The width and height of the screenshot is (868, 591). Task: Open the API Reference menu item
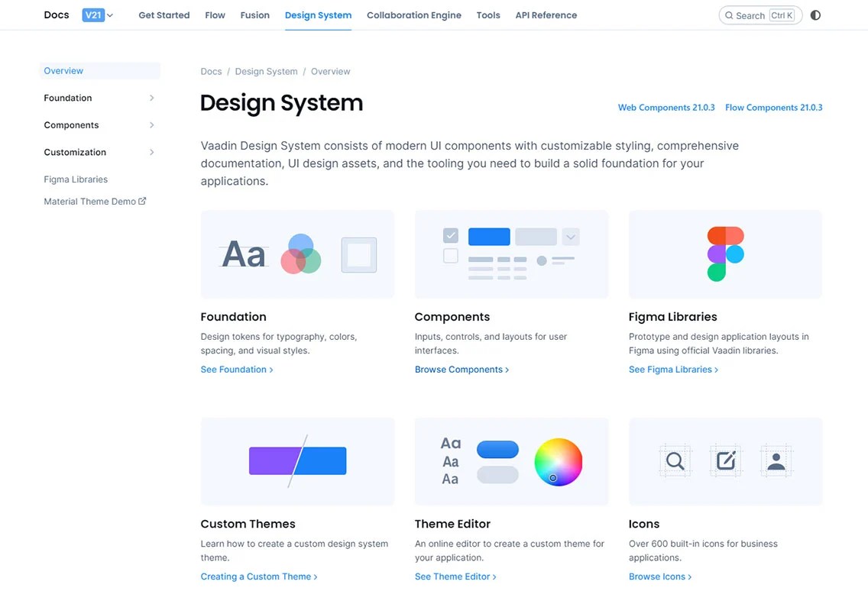pyautogui.click(x=546, y=15)
